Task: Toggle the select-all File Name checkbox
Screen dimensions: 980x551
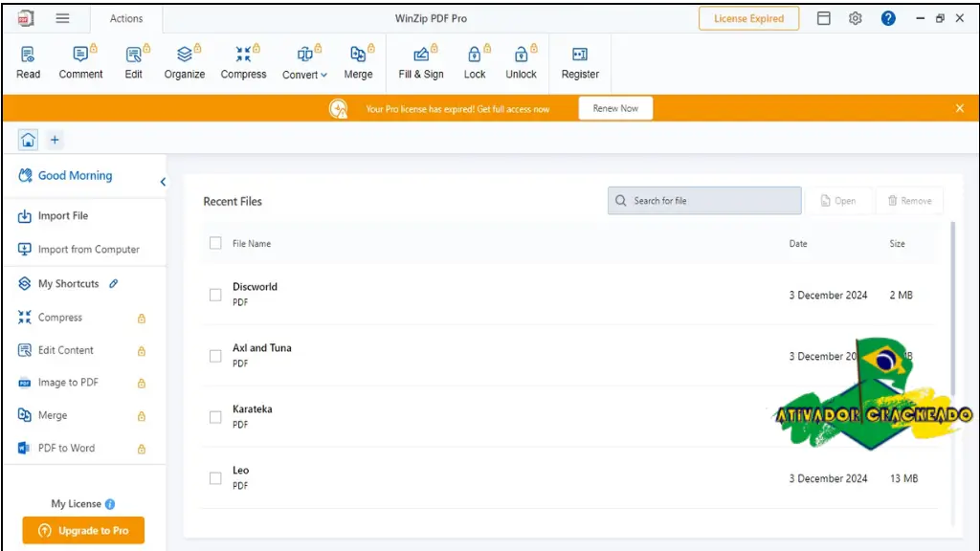Action: click(x=215, y=243)
